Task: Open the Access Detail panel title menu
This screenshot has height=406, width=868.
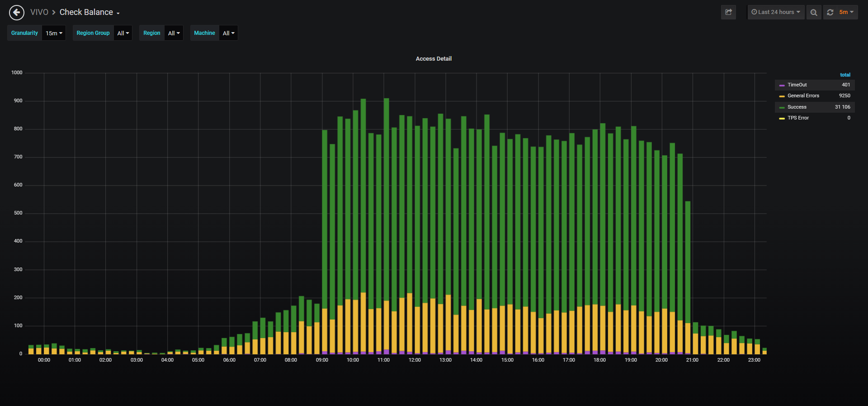Action: tap(434, 59)
